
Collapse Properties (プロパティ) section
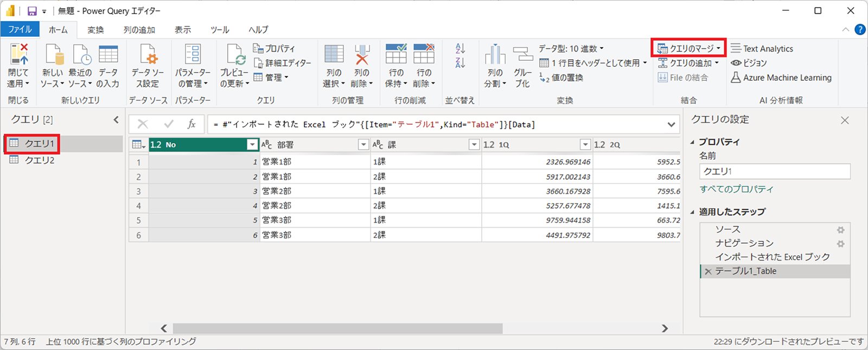pyautogui.click(x=692, y=142)
